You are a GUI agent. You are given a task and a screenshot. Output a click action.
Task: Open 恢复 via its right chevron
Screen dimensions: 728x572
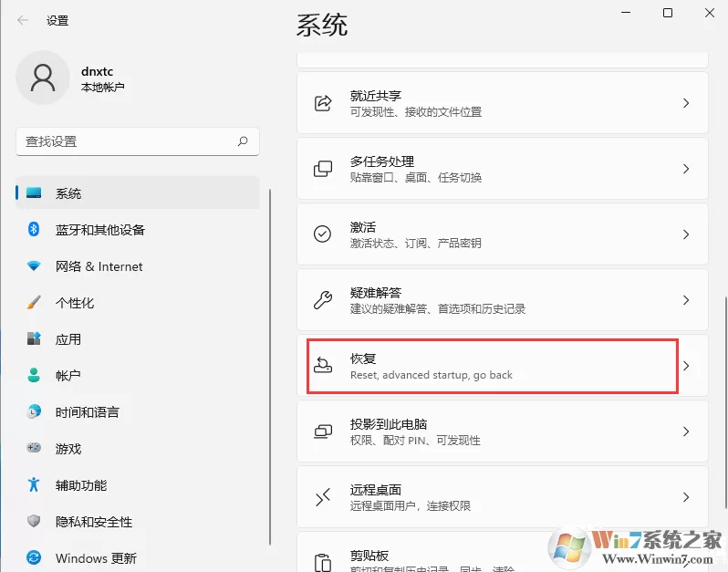(x=686, y=366)
